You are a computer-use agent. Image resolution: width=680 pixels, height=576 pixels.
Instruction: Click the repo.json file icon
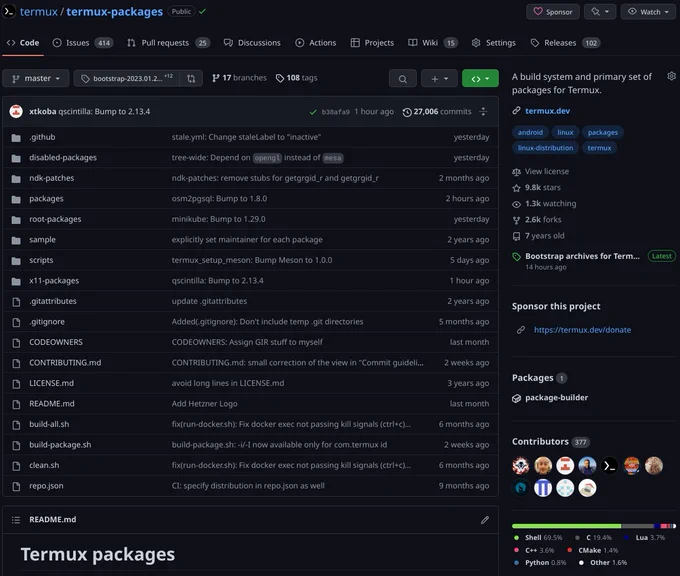coord(16,486)
